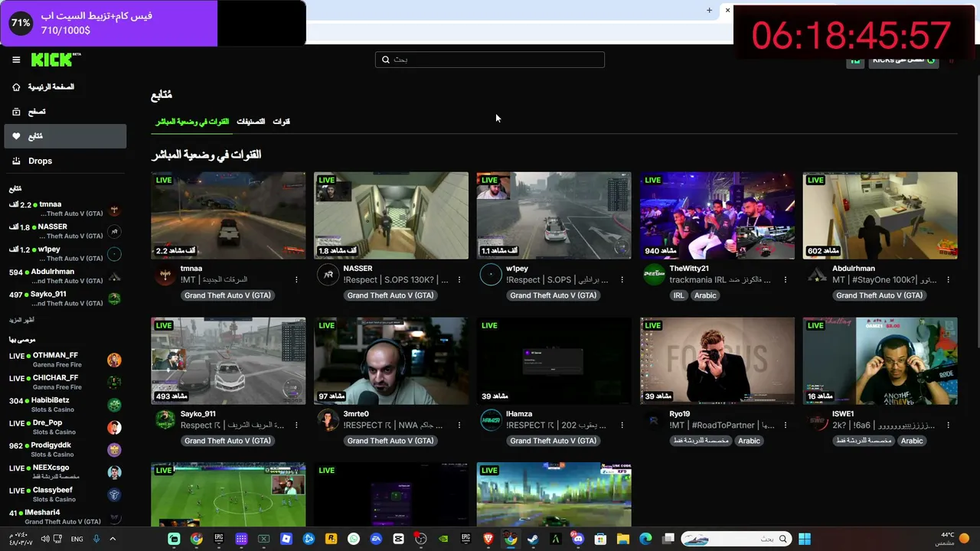Open more options for 3mrte0's stream card
This screenshot has height=551, width=980.
pyautogui.click(x=459, y=425)
